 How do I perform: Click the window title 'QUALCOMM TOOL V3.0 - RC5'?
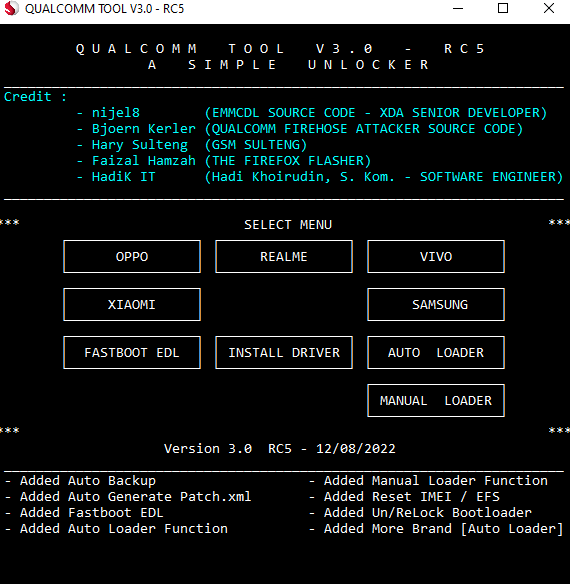point(104,9)
